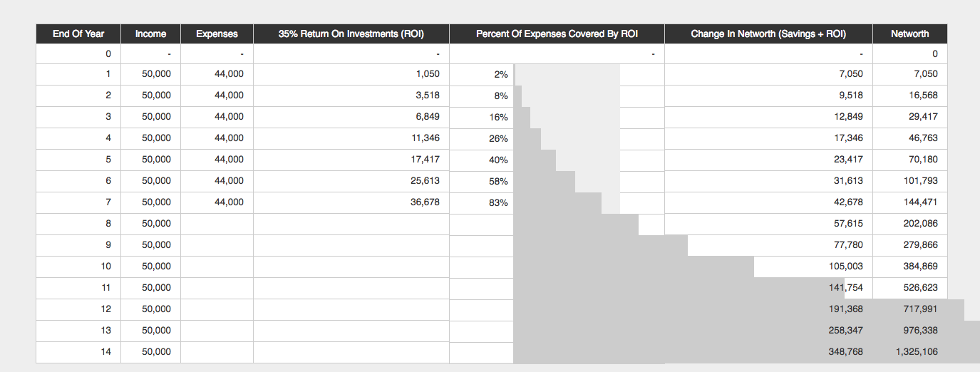Select the Income column header
980x372 pixels.
(x=150, y=33)
